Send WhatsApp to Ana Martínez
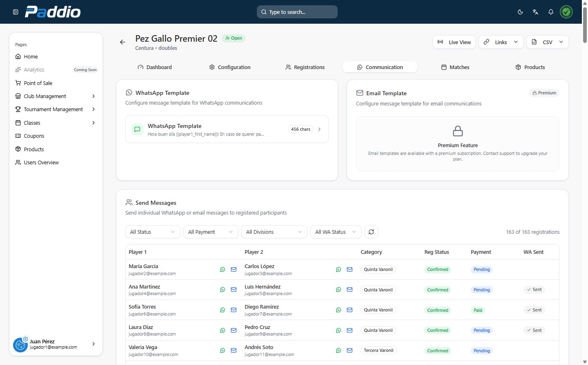Image resolution: width=588 pixels, height=365 pixels. pos(223,289)
